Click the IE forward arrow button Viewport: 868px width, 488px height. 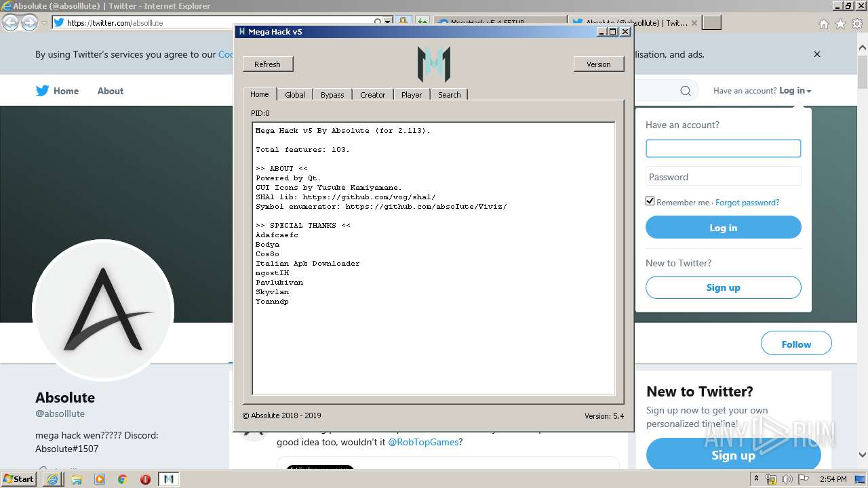29,22
